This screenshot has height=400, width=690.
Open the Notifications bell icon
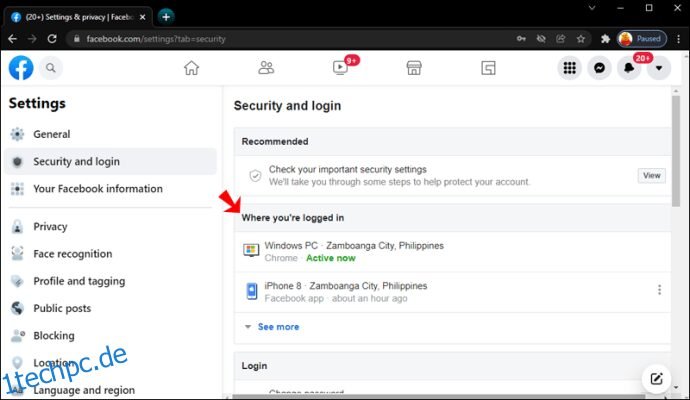(629, 68)
